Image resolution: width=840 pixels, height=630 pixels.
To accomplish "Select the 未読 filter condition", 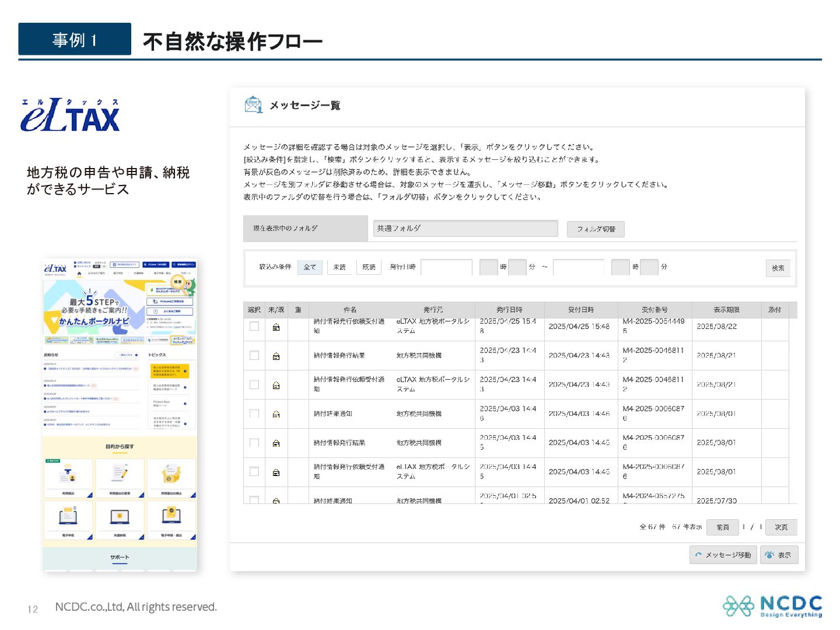I will coord(339,267).
